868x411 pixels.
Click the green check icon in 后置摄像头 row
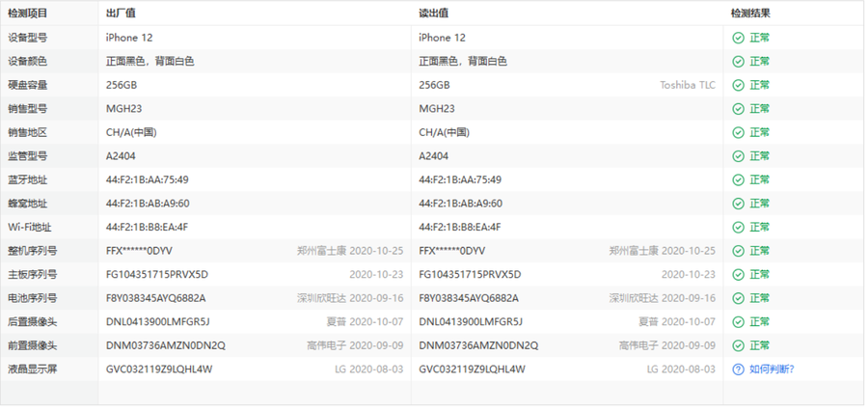click(738, 322)
